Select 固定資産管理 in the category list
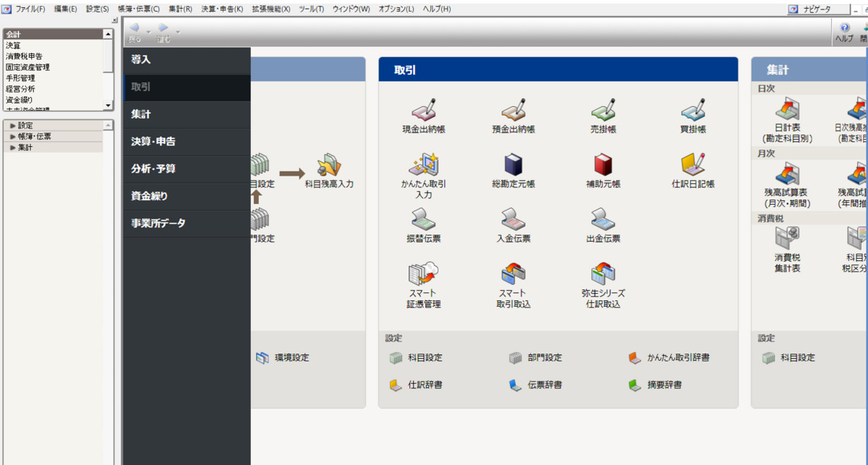868x465 pixels. tap(27, 67)
